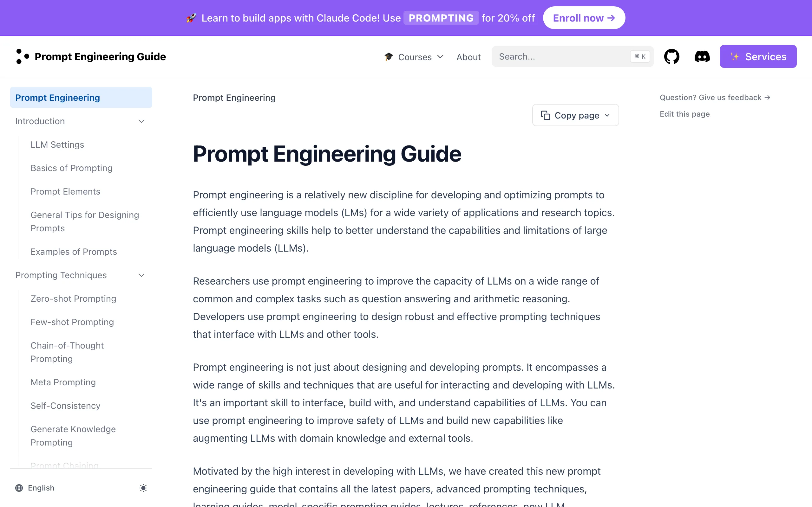Collapse the Introduction sidebar section
This screenshot has height=507, width=812.
[141, 121]
